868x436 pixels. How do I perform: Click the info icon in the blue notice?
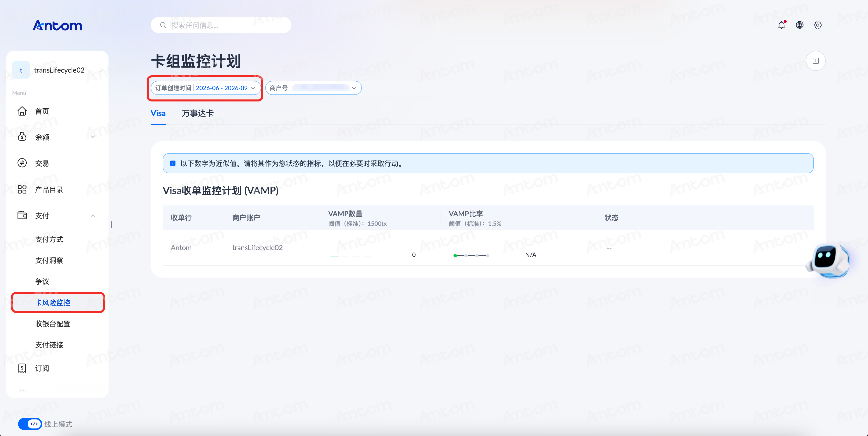(x=173, y=164)
